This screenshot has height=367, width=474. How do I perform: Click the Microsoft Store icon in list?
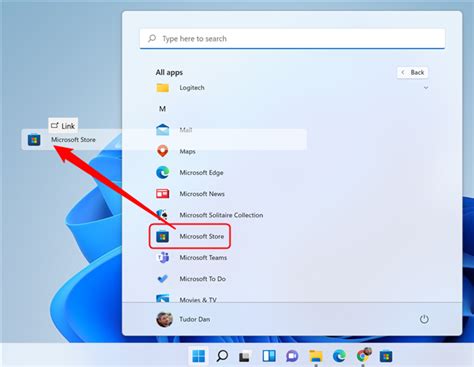[163, 236]
